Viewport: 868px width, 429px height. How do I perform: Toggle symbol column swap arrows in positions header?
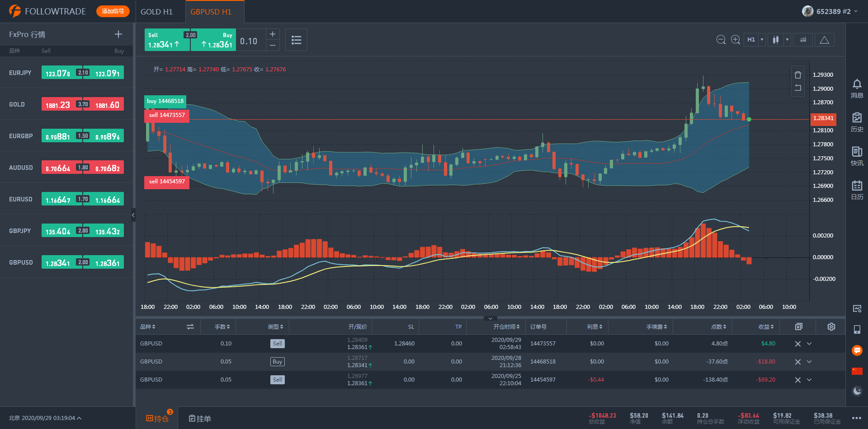pyautogui.click(x=190, y=326)
